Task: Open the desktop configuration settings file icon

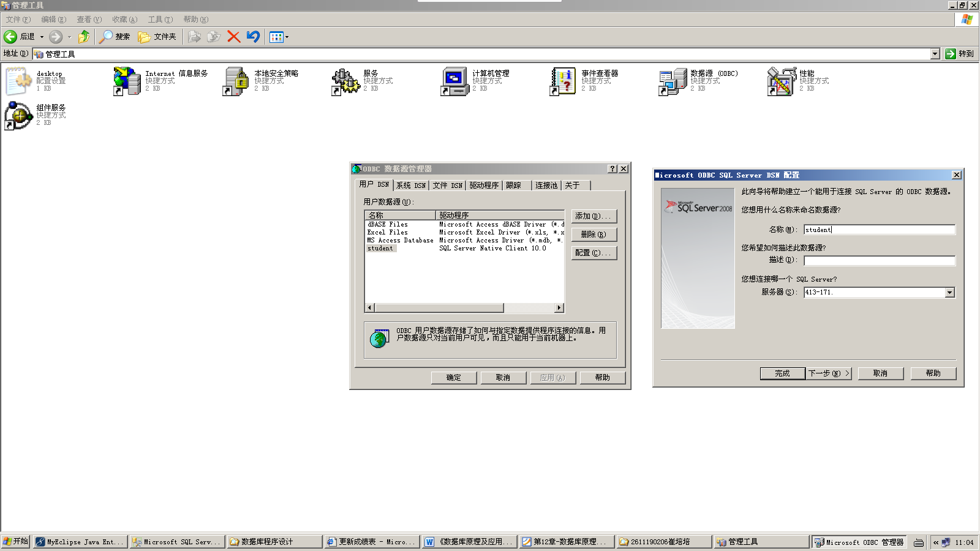Action: point(18,81)
